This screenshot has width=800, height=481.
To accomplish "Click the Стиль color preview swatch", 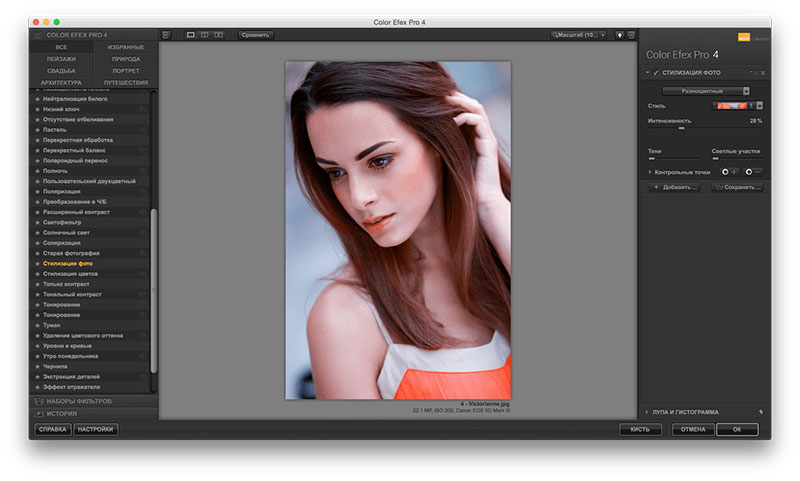I will 731,106.
